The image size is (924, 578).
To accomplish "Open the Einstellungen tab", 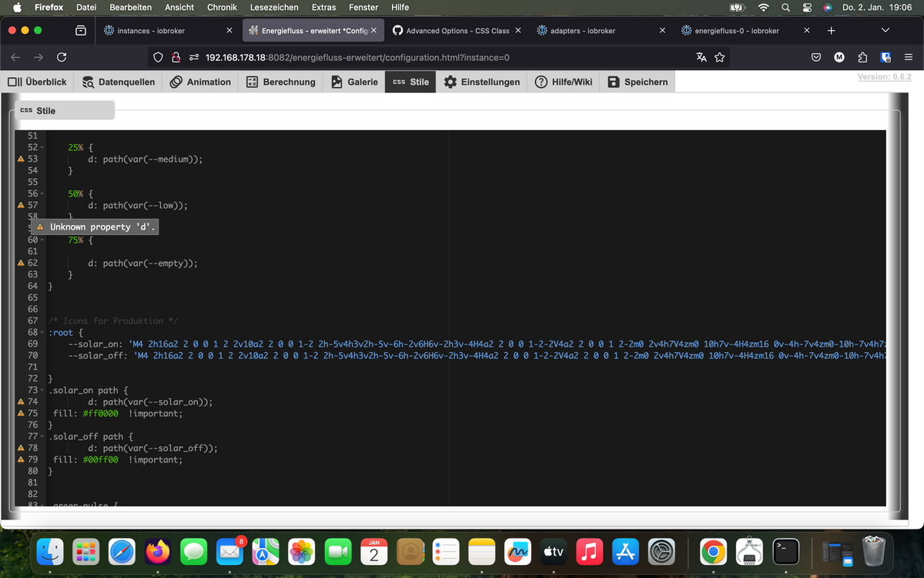I will click(x=482, y=82).
